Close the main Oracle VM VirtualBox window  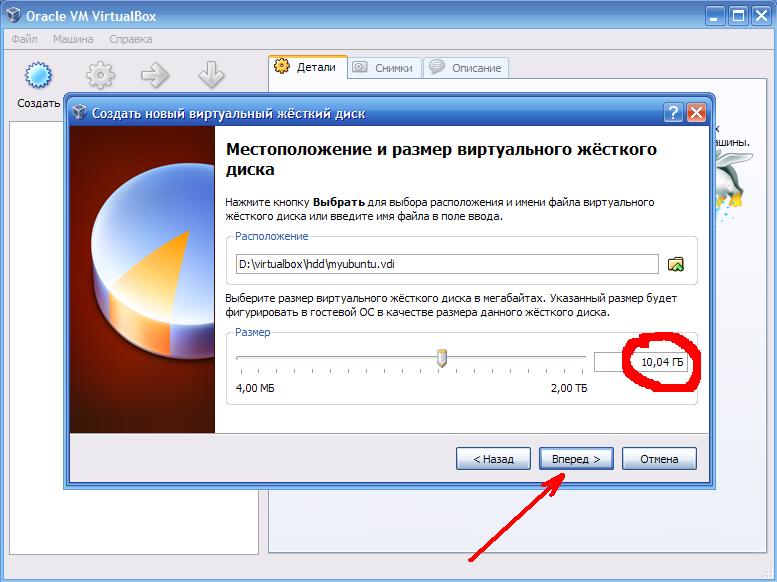click(x=762, y=16)
